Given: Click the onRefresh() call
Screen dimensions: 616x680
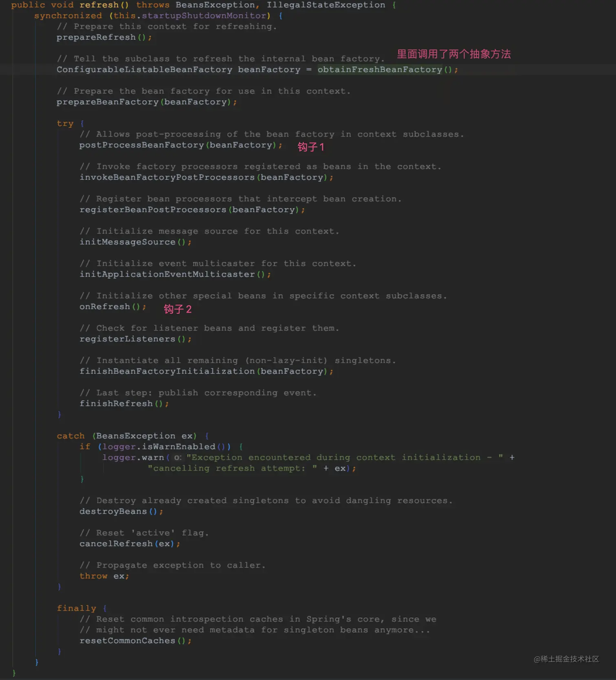Looking at the screenshot, I should [x=112, y=306].
